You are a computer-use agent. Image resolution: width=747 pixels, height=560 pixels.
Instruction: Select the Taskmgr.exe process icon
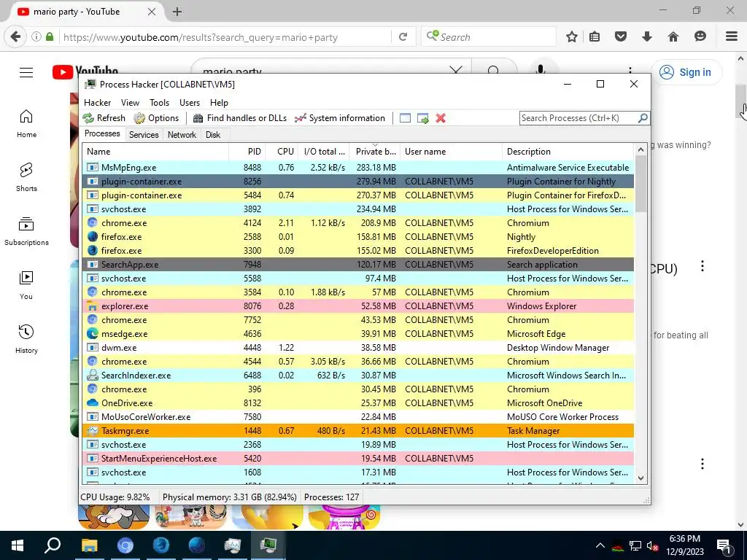click(x=93, y=430)
